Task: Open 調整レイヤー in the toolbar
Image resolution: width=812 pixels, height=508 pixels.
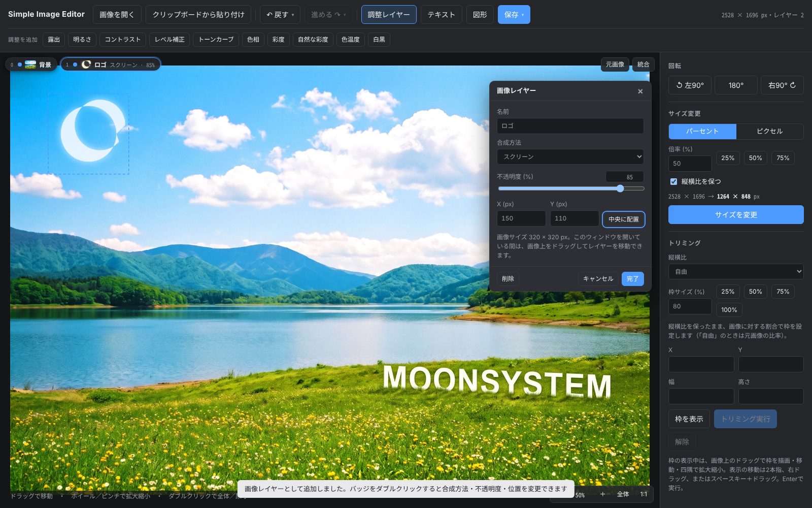Action: coord(389,15)
